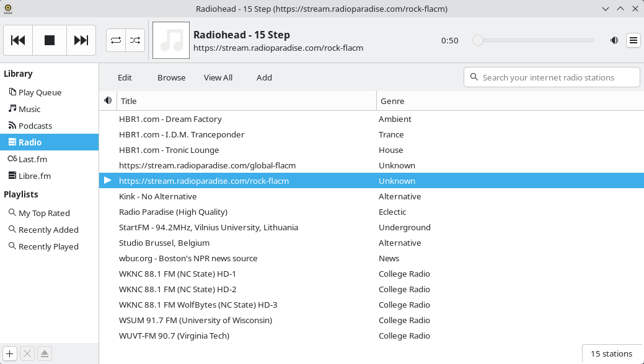Open the volume control speaker icon

pos(614,40)
